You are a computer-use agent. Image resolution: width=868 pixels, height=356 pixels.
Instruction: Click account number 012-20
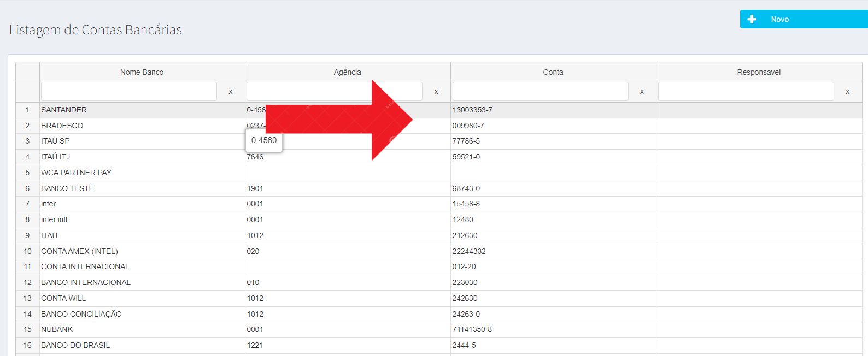(464, 266)
